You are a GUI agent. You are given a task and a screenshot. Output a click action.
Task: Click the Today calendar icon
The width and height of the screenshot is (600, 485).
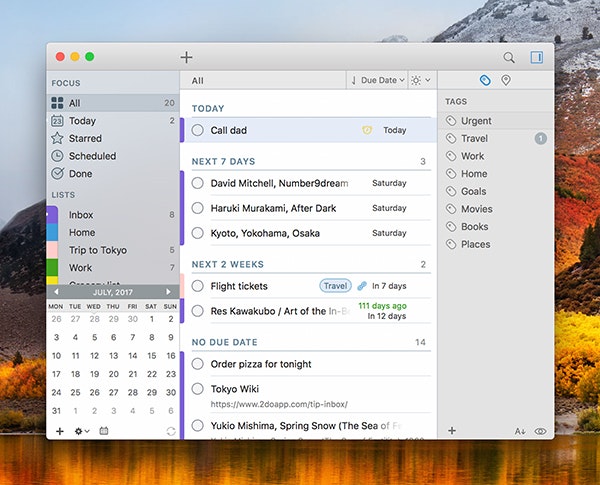point(57,121)
